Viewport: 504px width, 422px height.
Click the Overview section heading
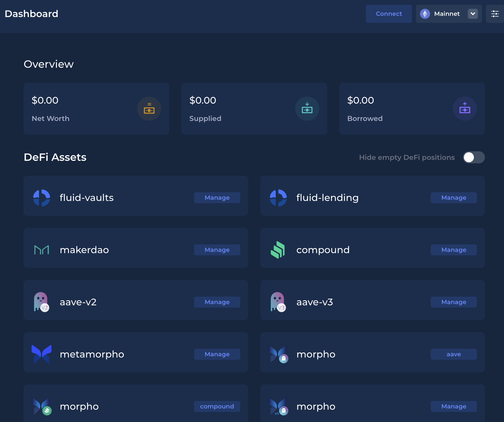49,64
